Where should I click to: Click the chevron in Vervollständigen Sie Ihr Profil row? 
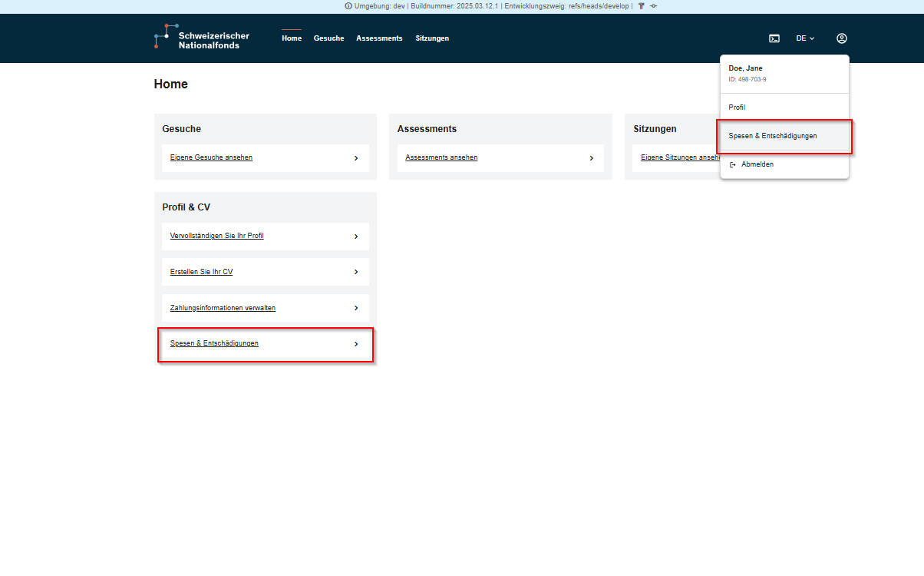(356, 237)
